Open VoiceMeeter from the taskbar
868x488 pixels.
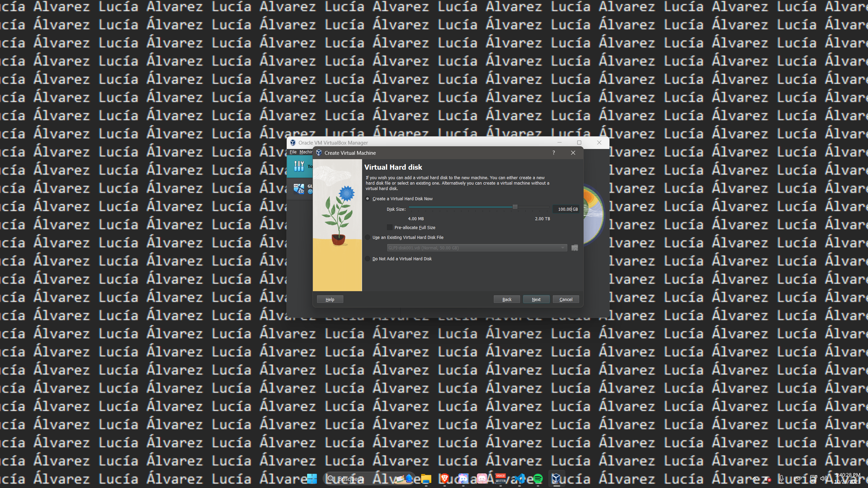(501, 479)
